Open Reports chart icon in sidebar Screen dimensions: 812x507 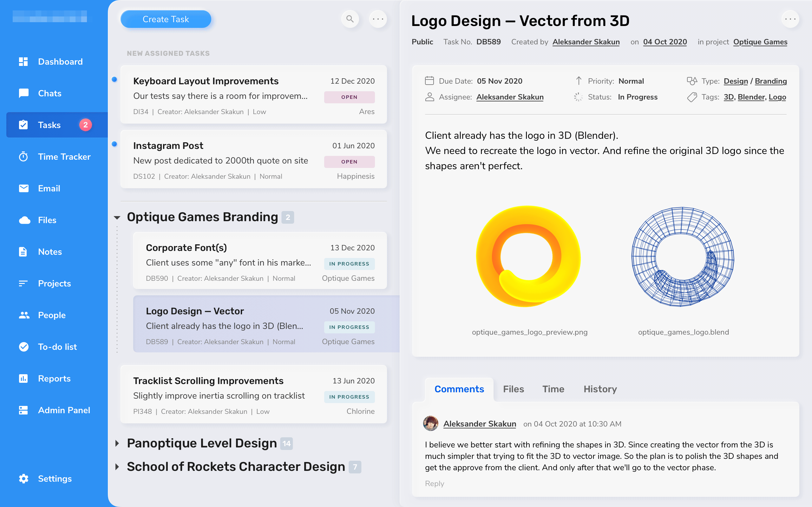tap(23, 379)
